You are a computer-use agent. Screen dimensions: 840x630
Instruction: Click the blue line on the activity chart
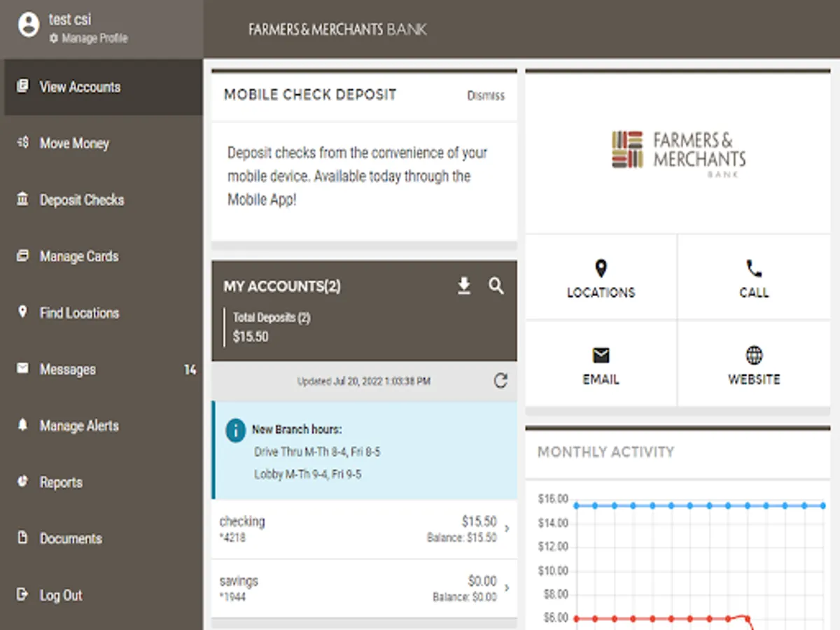coord(700,505)
